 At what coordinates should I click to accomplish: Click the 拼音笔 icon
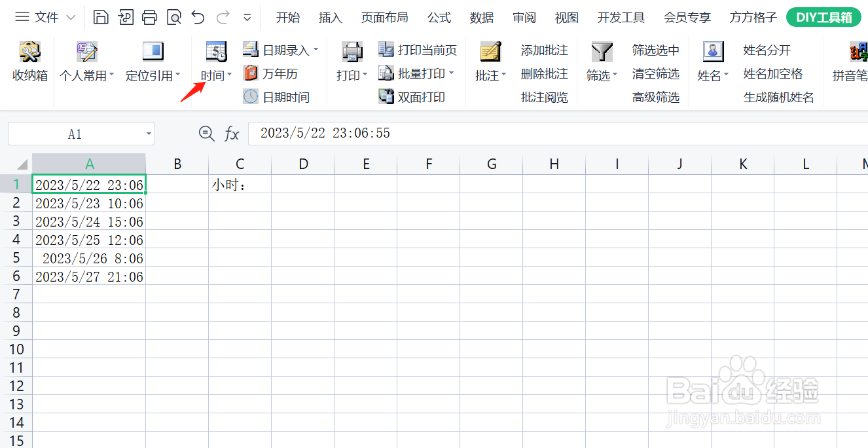click(x=859, y=52)
